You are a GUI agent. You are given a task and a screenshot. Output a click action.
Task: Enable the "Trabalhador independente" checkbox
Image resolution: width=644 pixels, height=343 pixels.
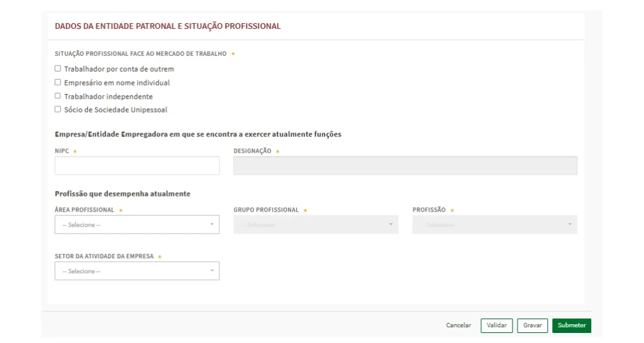58,96
